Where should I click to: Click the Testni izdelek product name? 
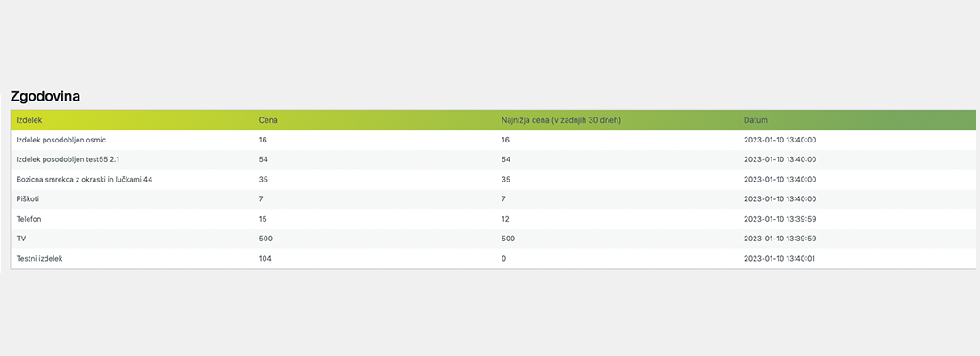pos(39,259)
